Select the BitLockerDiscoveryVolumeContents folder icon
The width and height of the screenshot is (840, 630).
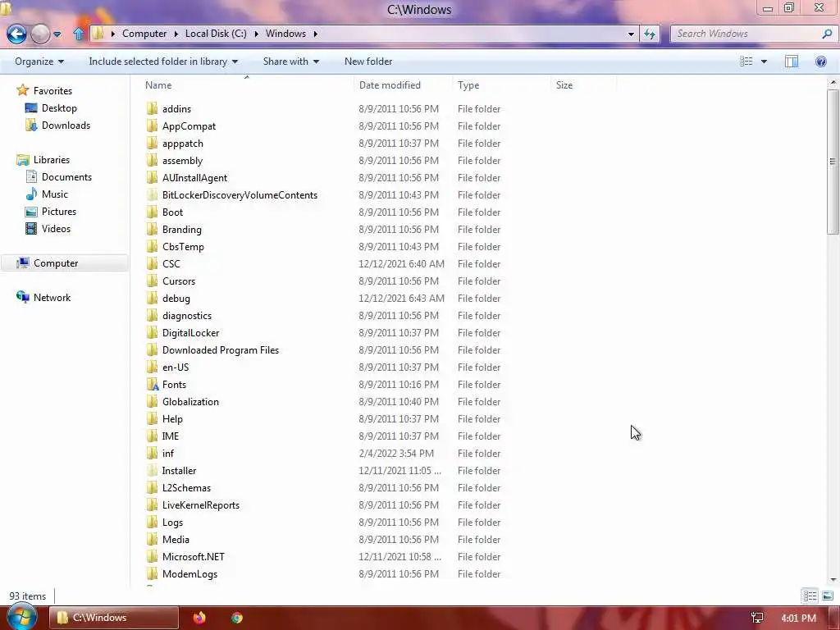(152, 195)
